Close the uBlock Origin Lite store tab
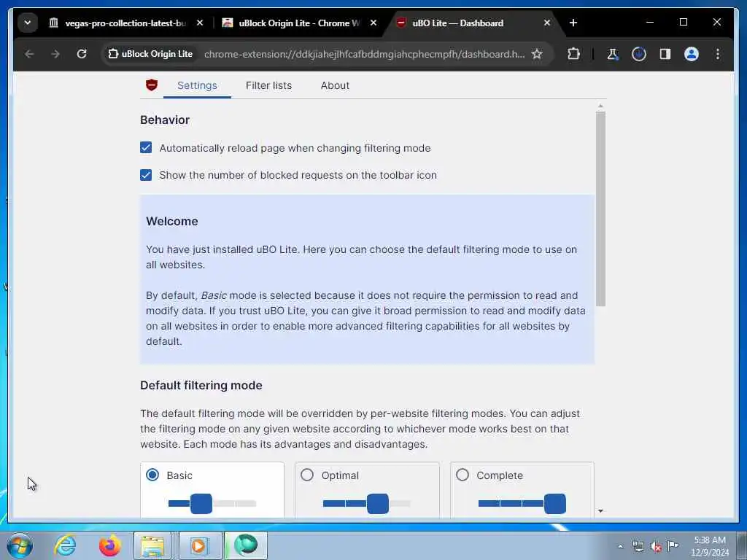Viewport: 747px width, 560px height. (373, 23)
